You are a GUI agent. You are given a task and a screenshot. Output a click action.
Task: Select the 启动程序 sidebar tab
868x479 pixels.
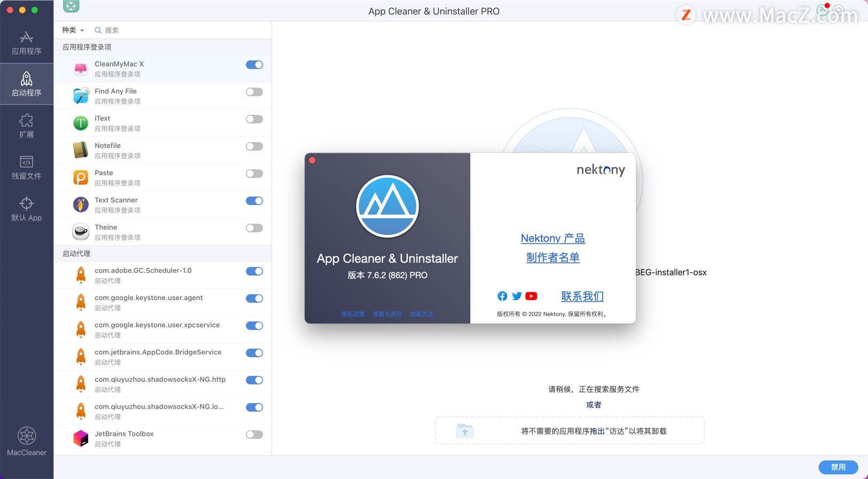click(x=27, y=84)
